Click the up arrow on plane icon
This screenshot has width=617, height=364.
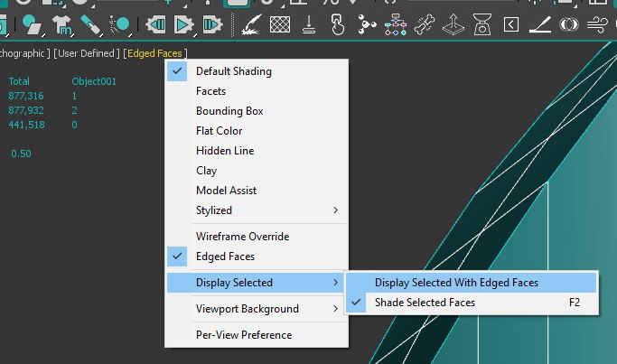click(453, 24)
